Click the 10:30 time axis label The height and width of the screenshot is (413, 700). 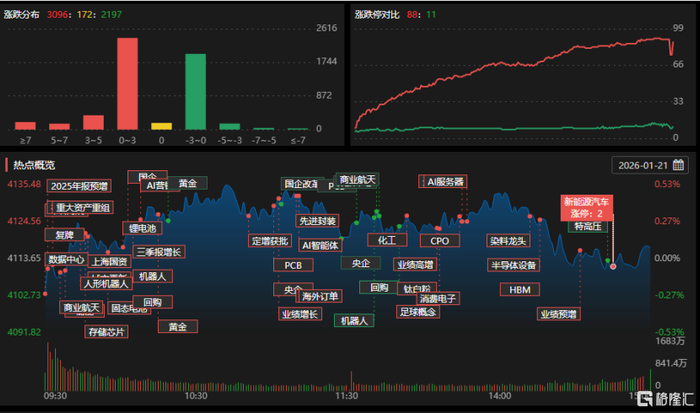click(x=196, y=396)
